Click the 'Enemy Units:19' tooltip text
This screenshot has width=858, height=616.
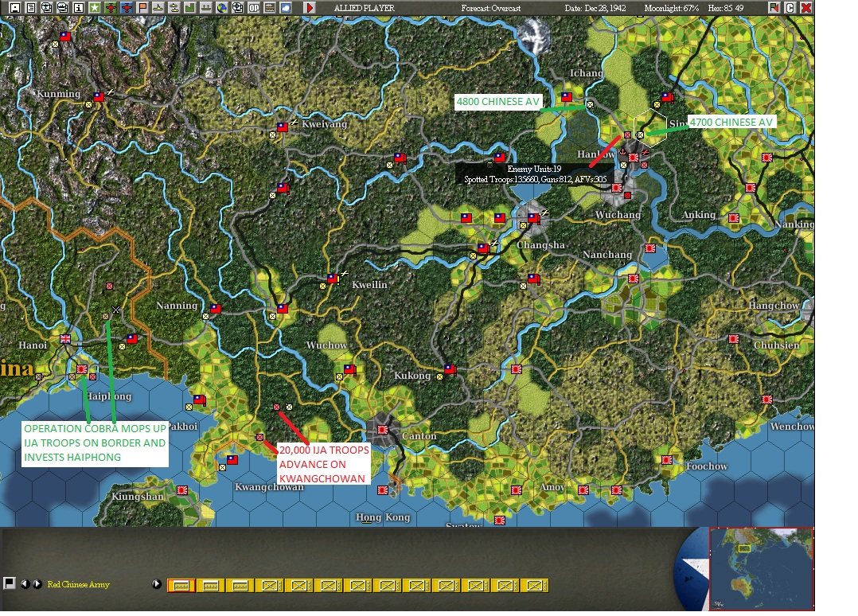point(534,169)
